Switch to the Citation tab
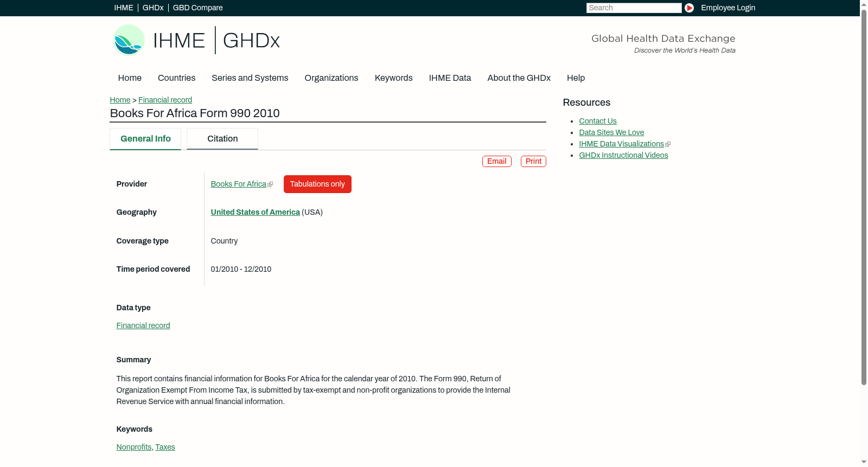This screenshot has width=868, height=467. click(222, 139)
